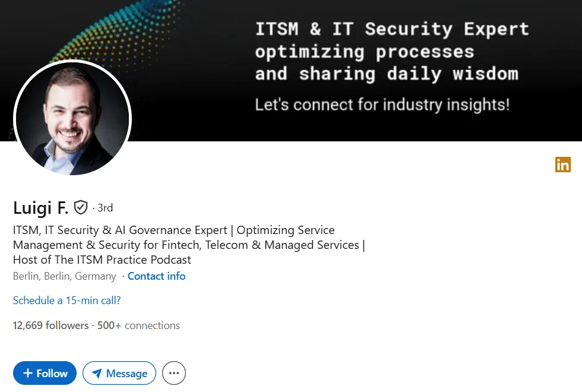Click the verification shield icon beside Luigi F.
Image resolution: width=582 pixels, height=392 pixels.
[x=81, y=207]
